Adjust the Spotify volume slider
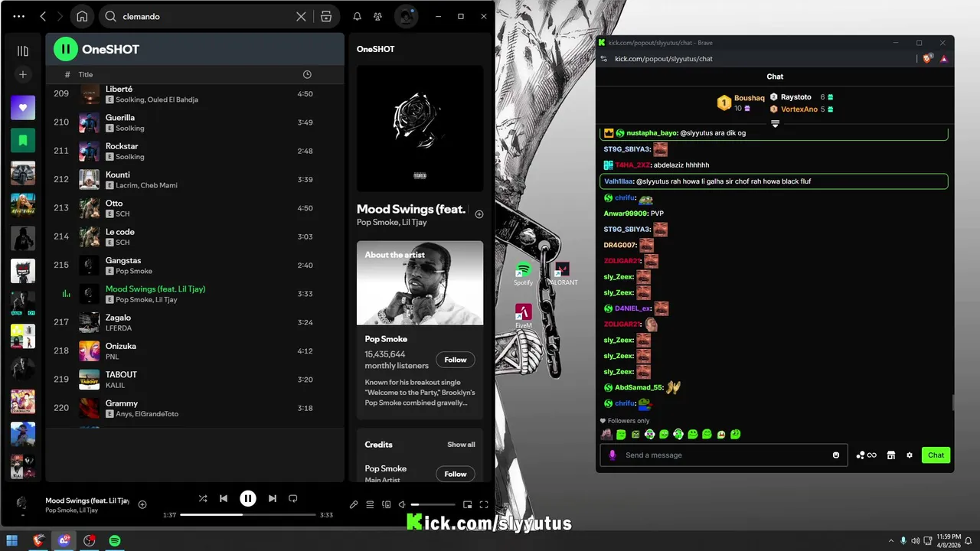 [433, 504]
